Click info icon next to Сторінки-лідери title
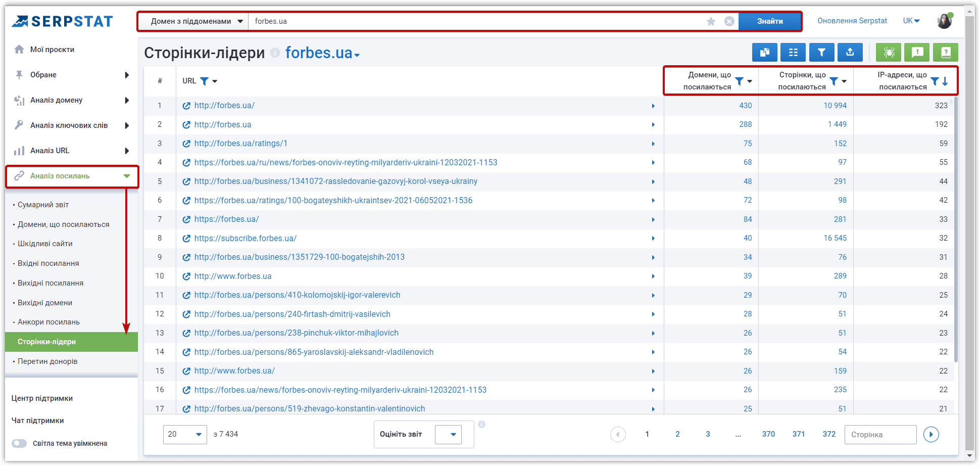 275,53
